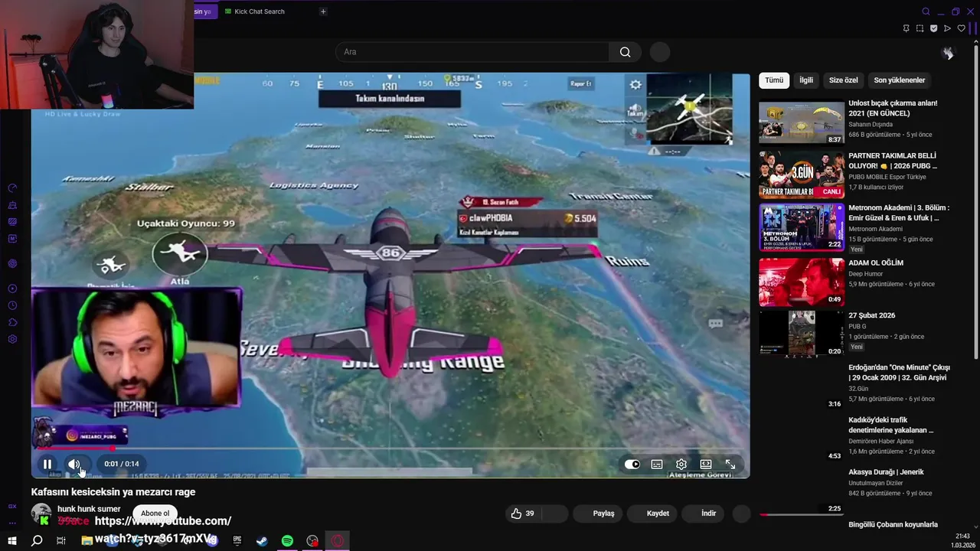Select the 'İlgili' filter chip
This screenshot has height=551, width=980.
click(806, 80)
